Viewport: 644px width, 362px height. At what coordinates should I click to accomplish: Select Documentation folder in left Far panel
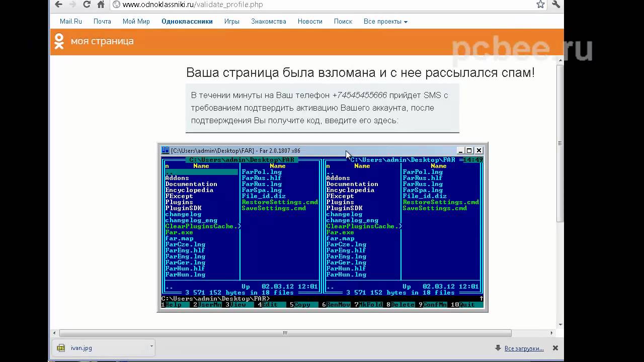(x=191, y=184)
